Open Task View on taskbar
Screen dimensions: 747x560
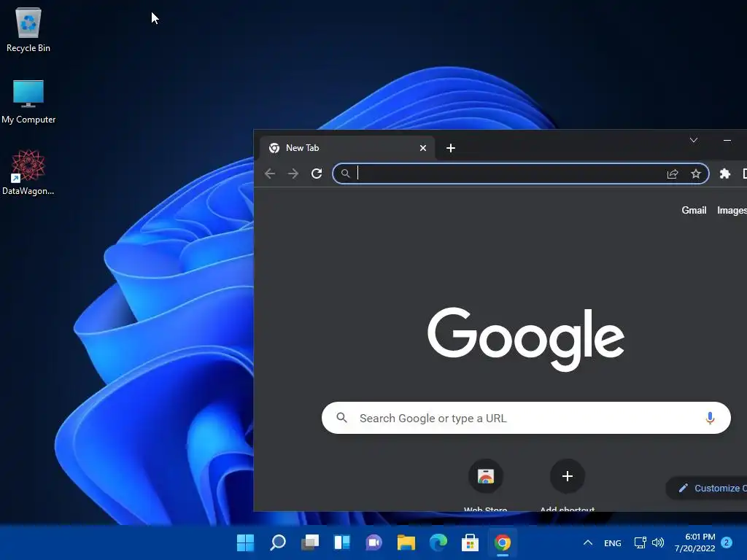tap(309, 542)
